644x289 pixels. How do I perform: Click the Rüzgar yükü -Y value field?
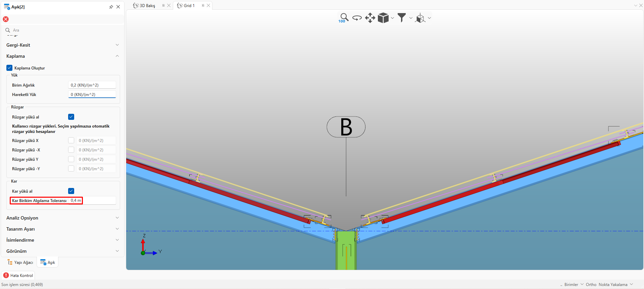pyautogui.click(x=96, y=168)
